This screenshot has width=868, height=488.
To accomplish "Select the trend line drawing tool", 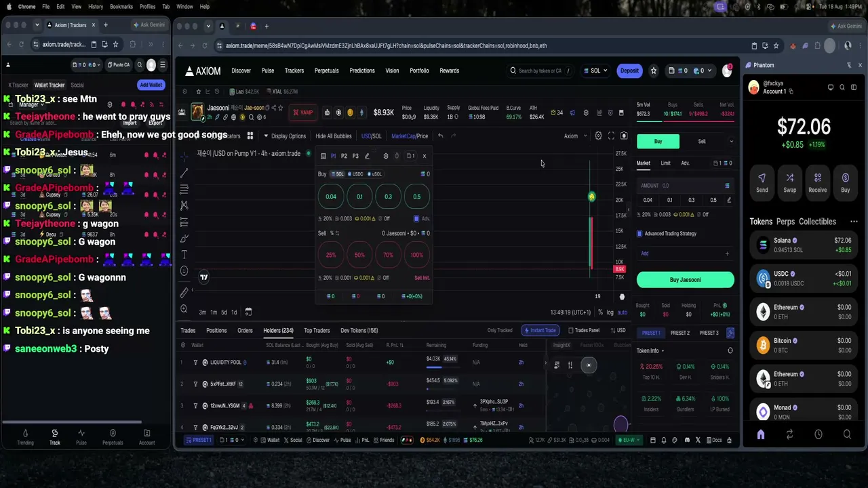I will pos(184,173).
